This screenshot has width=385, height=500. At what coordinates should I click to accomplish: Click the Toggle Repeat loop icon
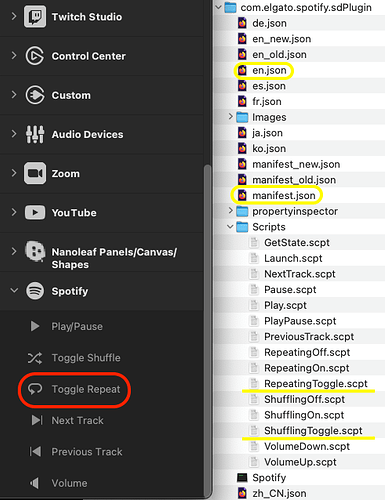pyautogui.click(x=35, y=389)
